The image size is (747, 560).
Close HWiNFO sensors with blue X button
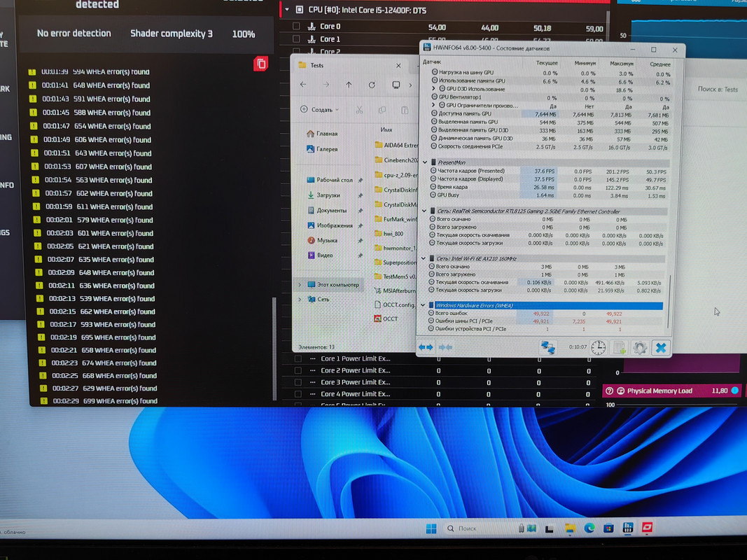pyautogui.click(x=661, y=348)
